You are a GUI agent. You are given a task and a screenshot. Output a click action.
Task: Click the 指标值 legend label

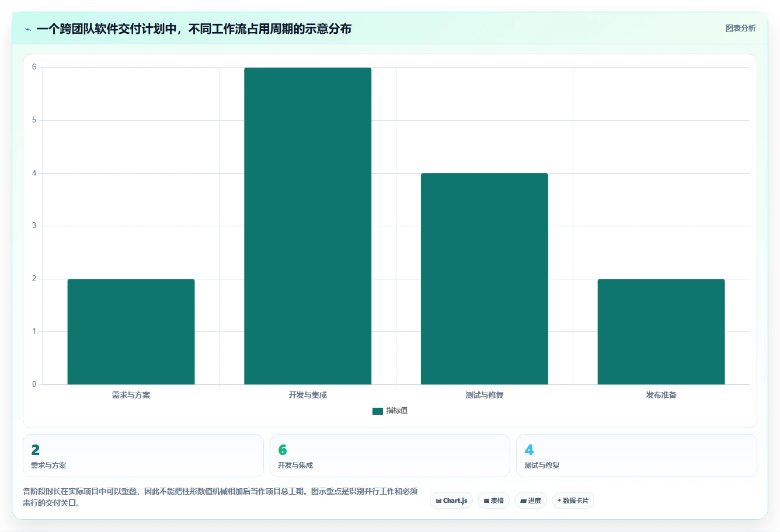(397, 411)
